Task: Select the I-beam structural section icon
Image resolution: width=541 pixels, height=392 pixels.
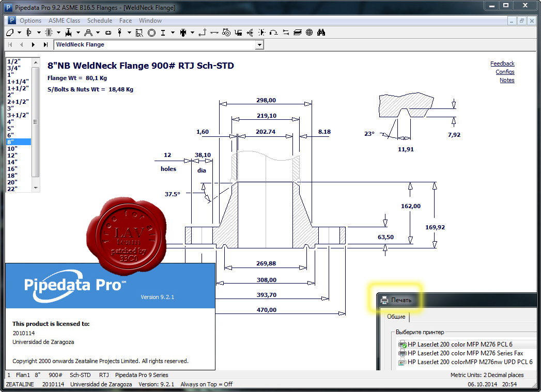Action: point(163,33)
